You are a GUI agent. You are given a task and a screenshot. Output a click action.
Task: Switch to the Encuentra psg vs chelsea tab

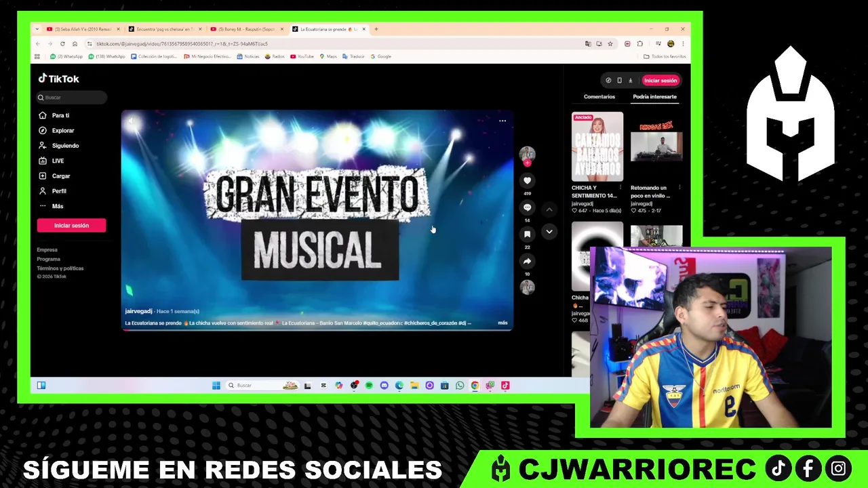point(165,29)
